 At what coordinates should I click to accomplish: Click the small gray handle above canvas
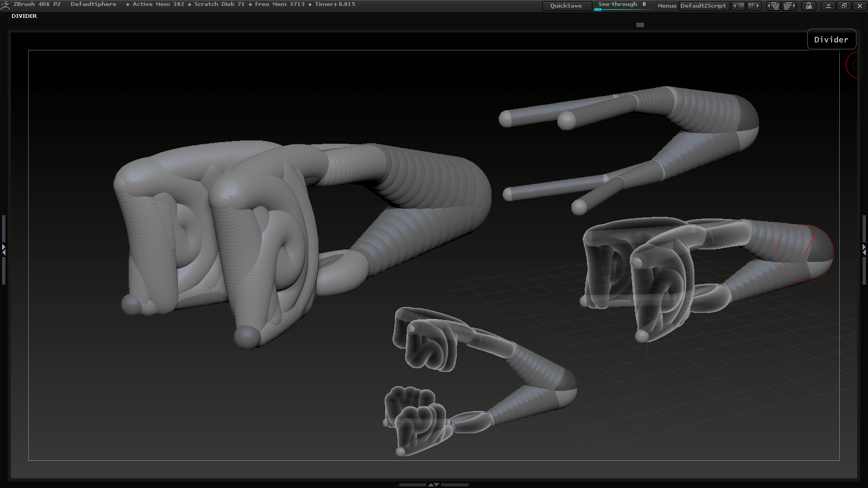tap(640, 25)
